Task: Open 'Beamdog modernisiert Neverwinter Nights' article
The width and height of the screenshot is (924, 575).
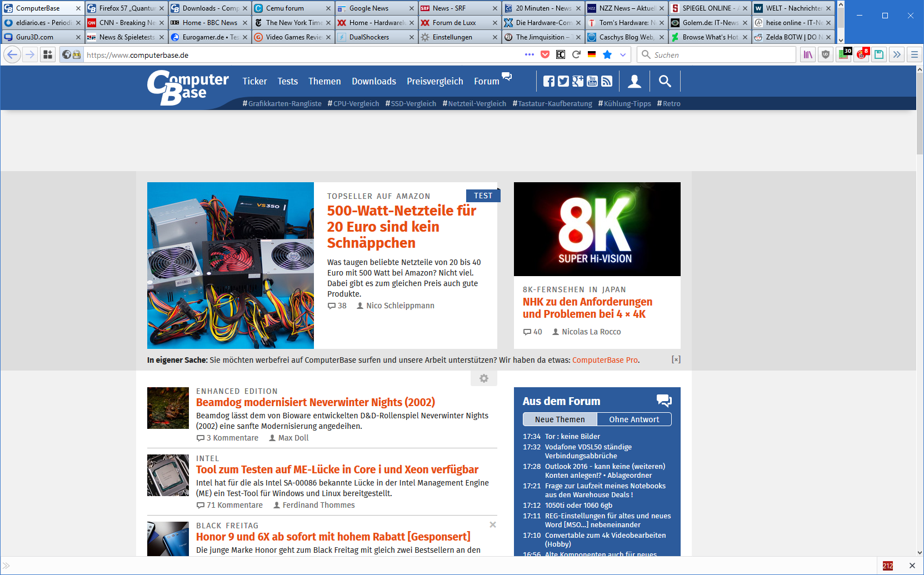Action: click(x=316, y=402)
